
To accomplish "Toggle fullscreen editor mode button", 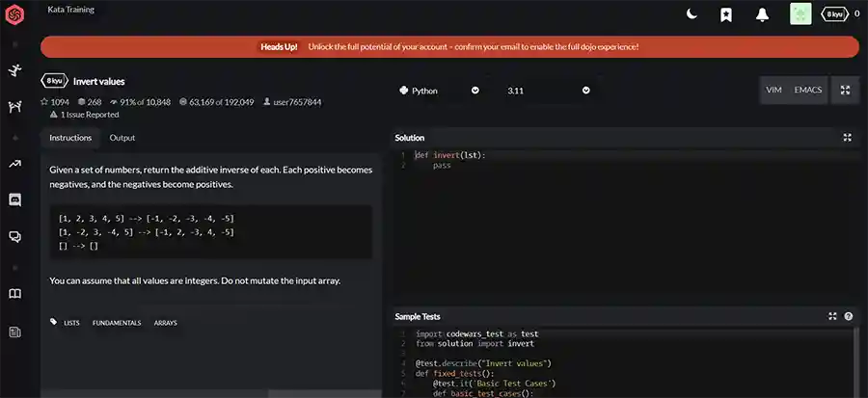I will coord(845,90).
